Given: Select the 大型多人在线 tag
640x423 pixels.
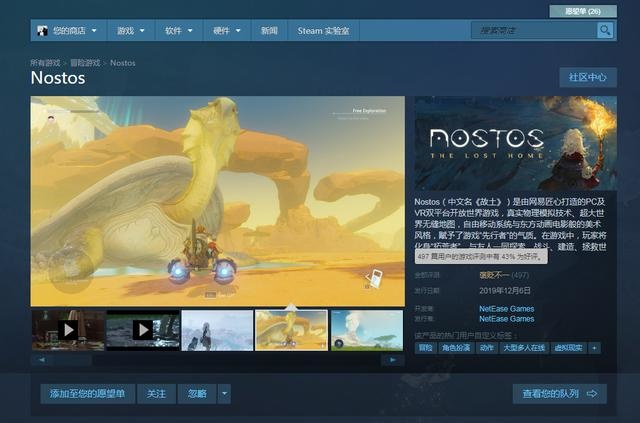Looking at the screenshot, I should 524,348.
